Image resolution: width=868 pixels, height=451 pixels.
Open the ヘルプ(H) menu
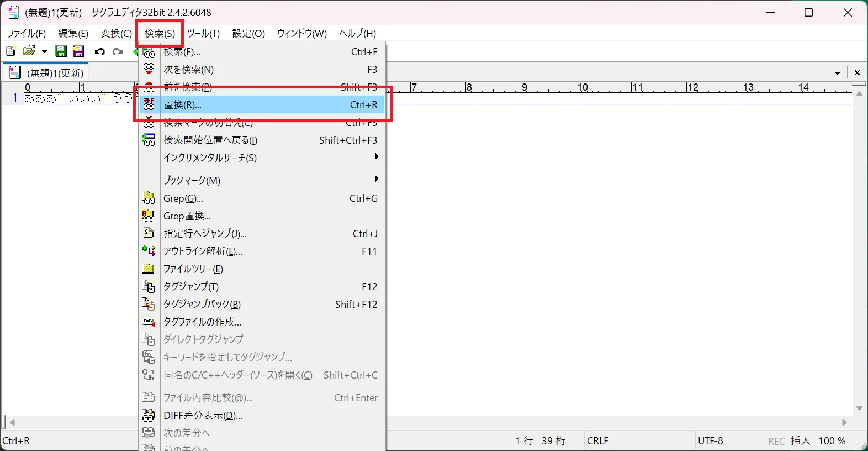click(x=358, y=34)
